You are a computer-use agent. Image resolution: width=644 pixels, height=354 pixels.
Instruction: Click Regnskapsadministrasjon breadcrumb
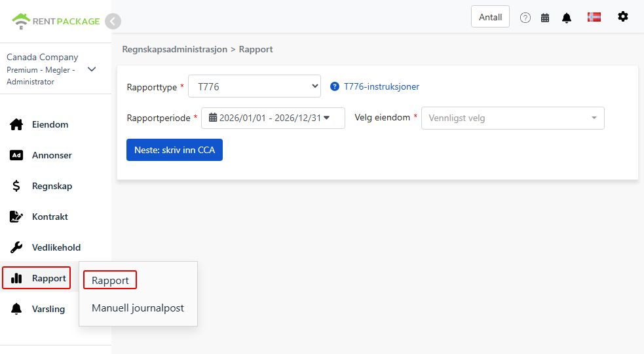[x=174, y=49]
